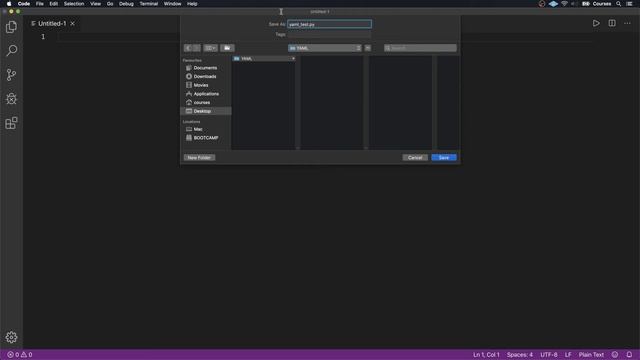Open the Go menu

110,4
